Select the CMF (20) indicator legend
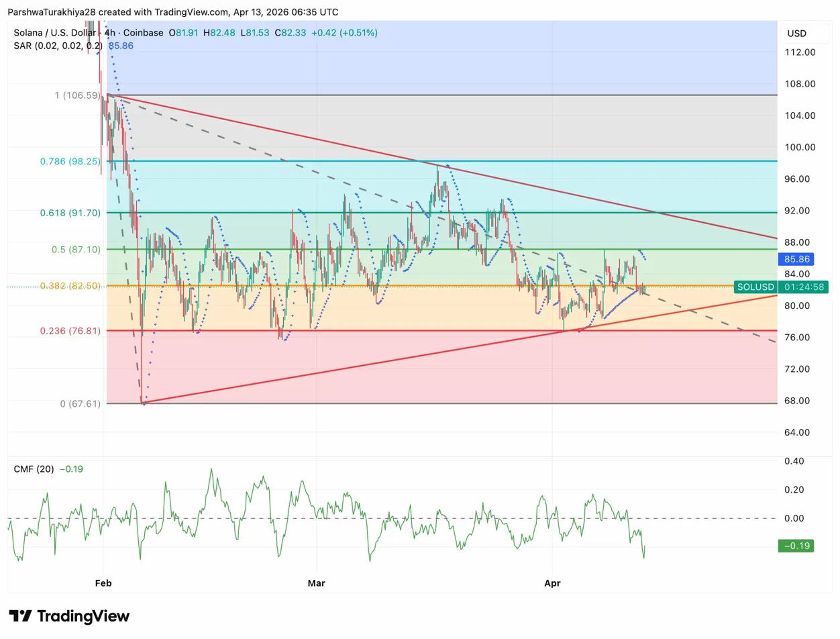Screen dimensions: 840x639 36,469
